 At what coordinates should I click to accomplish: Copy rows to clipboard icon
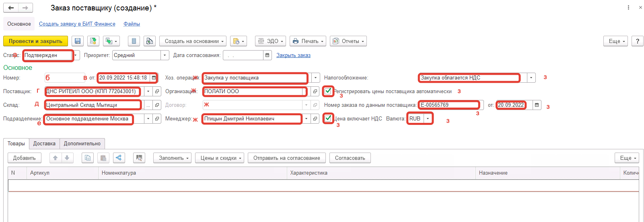pyautogui.click(x=88, y=158)
